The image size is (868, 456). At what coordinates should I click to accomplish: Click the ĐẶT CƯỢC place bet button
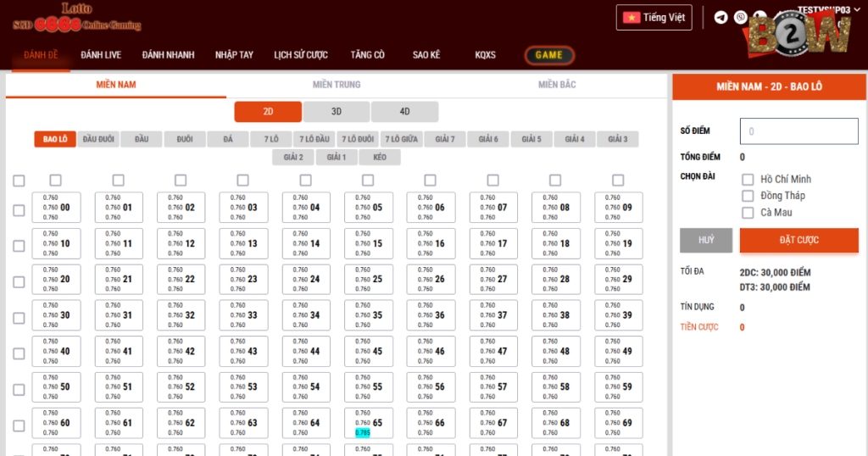[798, 240]
